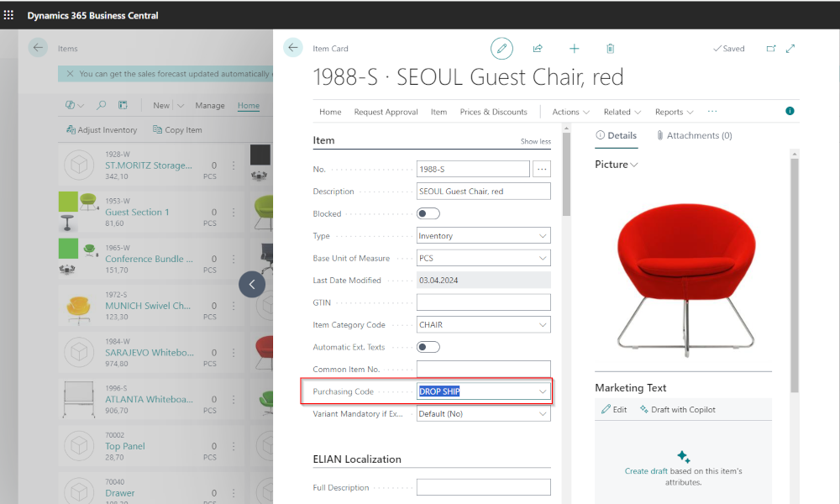The width and height of the screenshot is (840, 504).
Task: Click the search icon in Items list
Action: [102, 105]
